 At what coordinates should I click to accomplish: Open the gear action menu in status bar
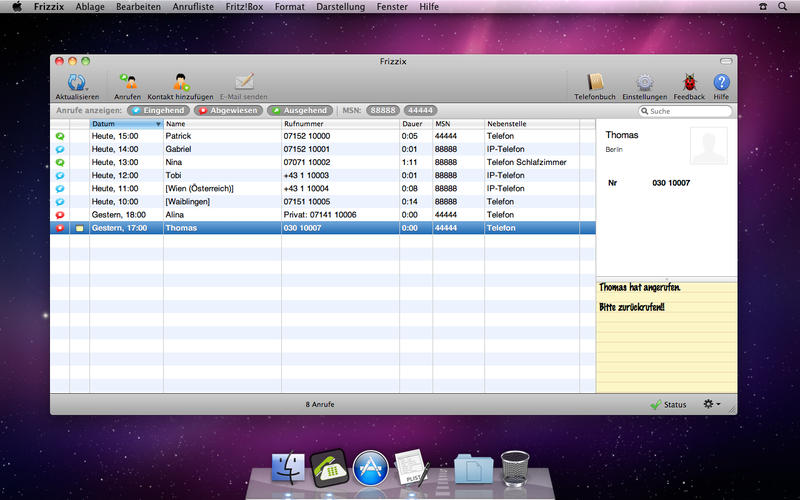coord(711,404)
